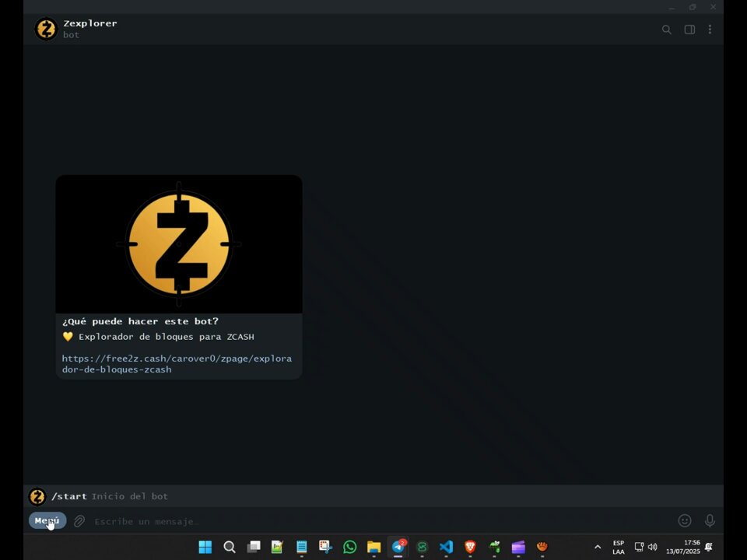The width and height of the screenshot is (747, 560).
Task: Search in the Zexplorer chat
Action: (667, 30)
